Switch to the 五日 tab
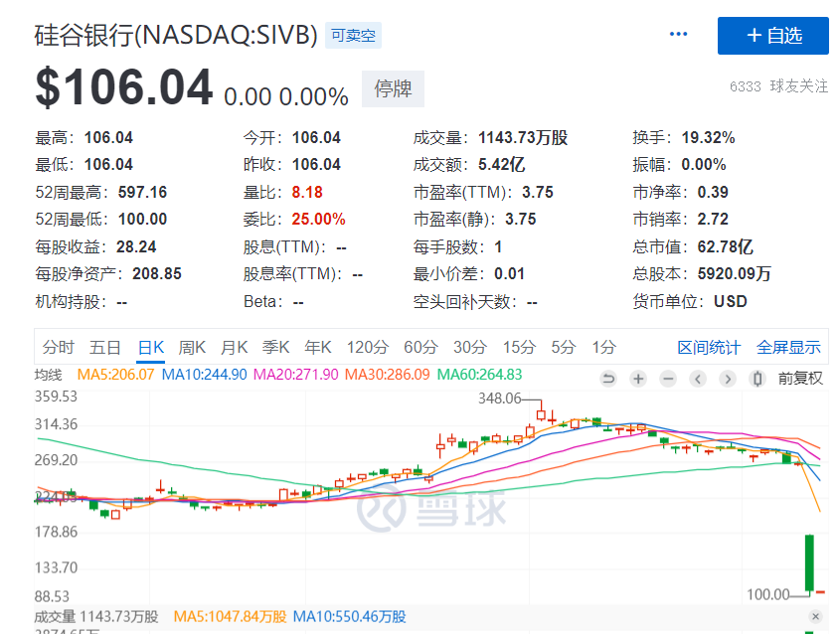 [105, 348]
